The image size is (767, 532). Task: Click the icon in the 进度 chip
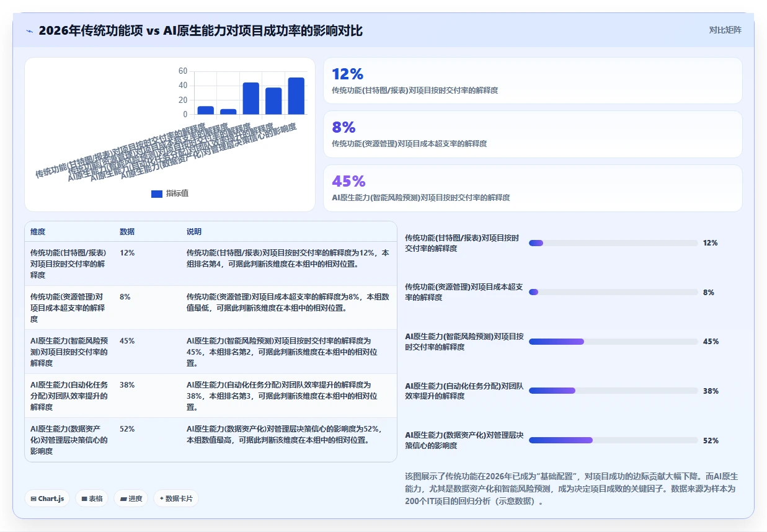pyautogui.click(x=123, y=499)
